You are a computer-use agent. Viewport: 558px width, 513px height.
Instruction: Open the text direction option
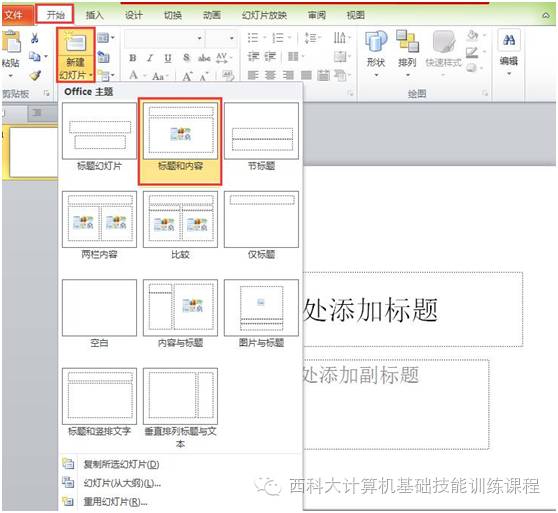342,38
